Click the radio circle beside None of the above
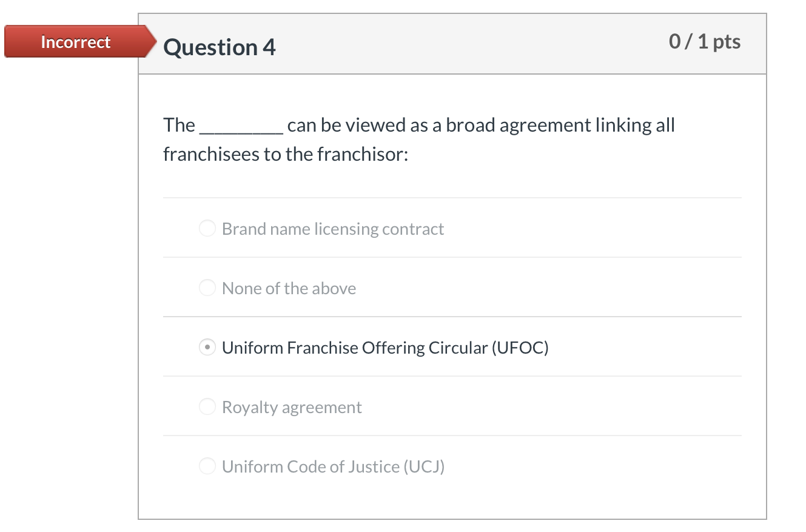Viewport: 806px width, 532px height. pos(207,288)
